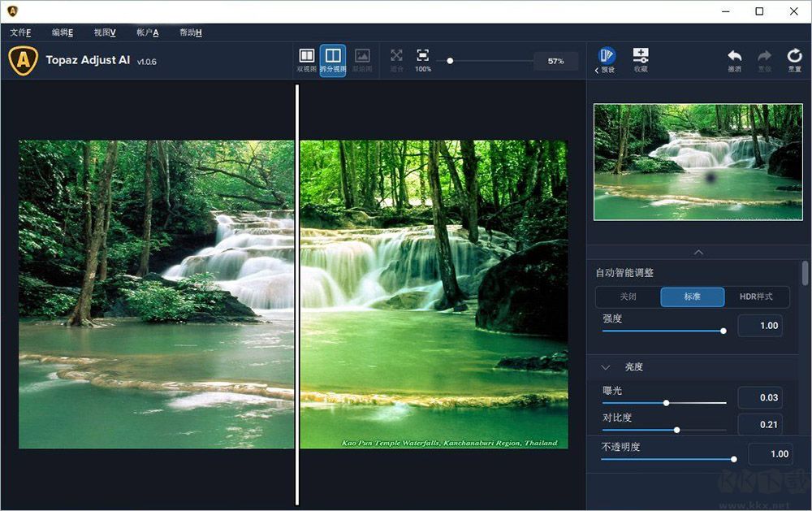Click the favorites (收藏) icon
The image size is (812, 511).
pyautogui.click(x=641, y=59)
